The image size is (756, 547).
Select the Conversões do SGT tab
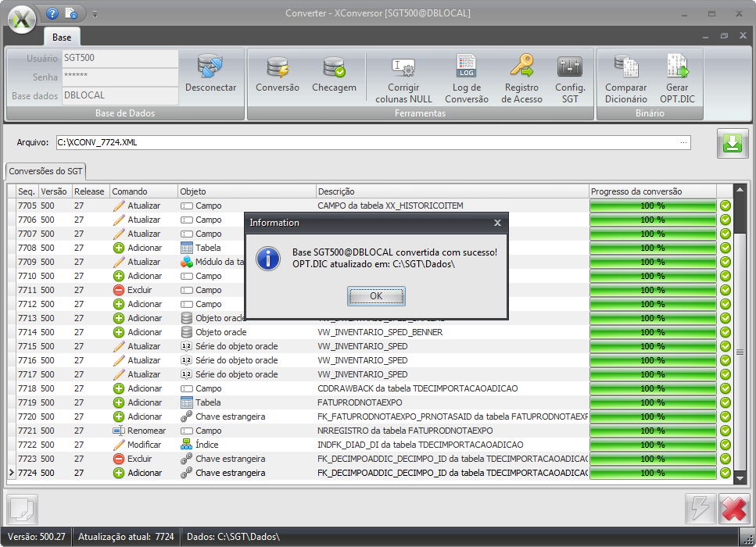tap(45, 171)
